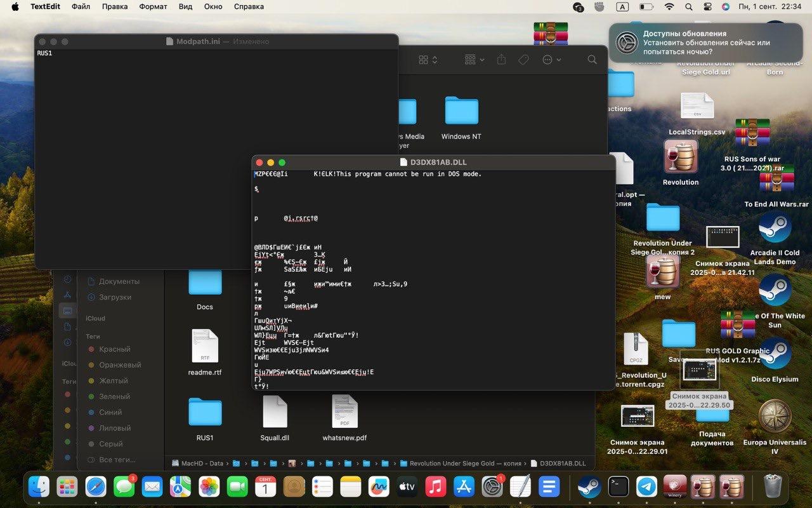This screenshot has width=812, height=508.
Task: Open Winery app in the Dock
Action: [674, 487]
